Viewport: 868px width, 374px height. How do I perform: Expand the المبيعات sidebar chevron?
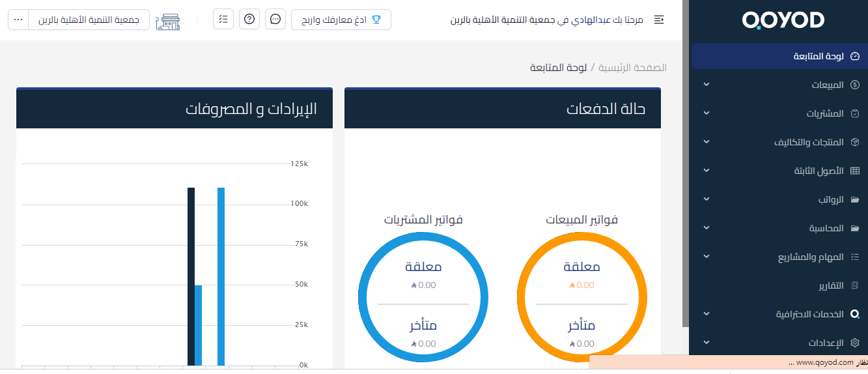(x=707, y=85)
